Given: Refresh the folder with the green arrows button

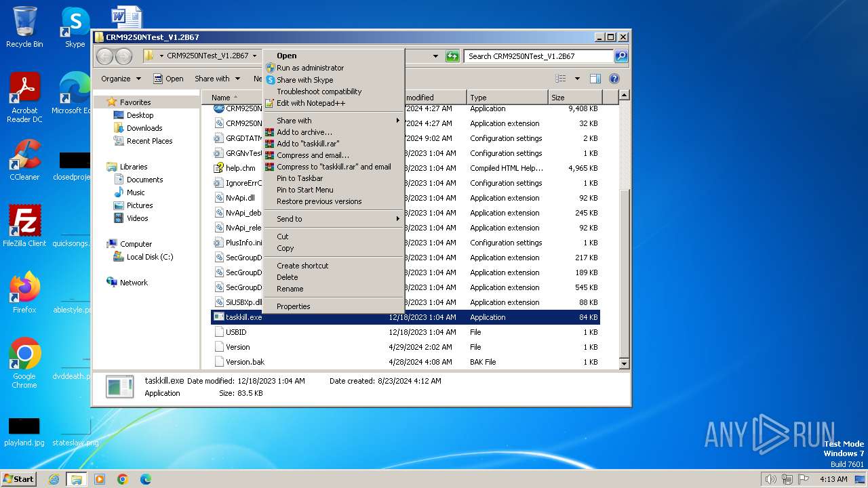Looking at the screenshot, I should point(452,56).
